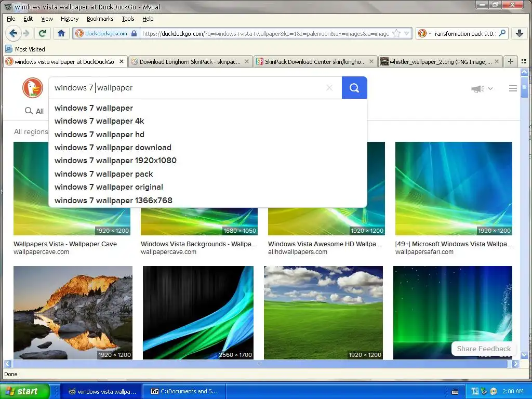Screen dimensions: 532x399
Task: Open the Help menu
Action: click(x=148, y=19)
